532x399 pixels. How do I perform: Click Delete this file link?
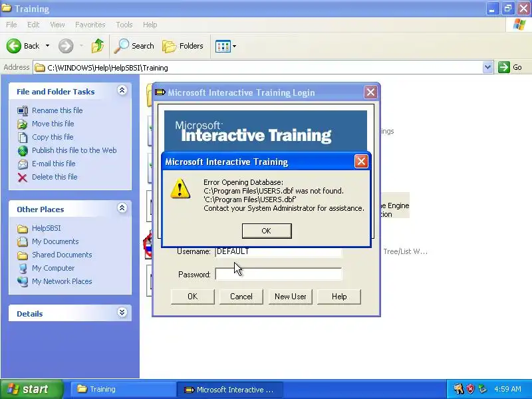[x=55, y=177]
